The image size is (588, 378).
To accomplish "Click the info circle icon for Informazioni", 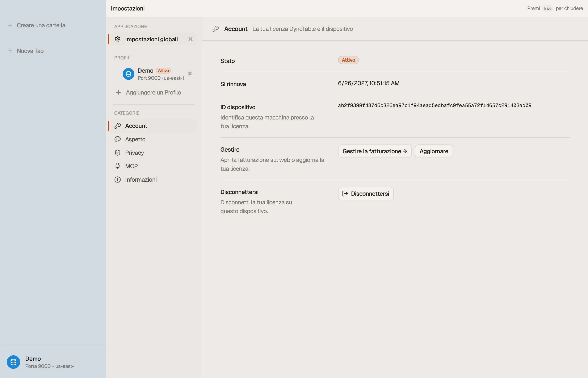I will tap(118, 180).
